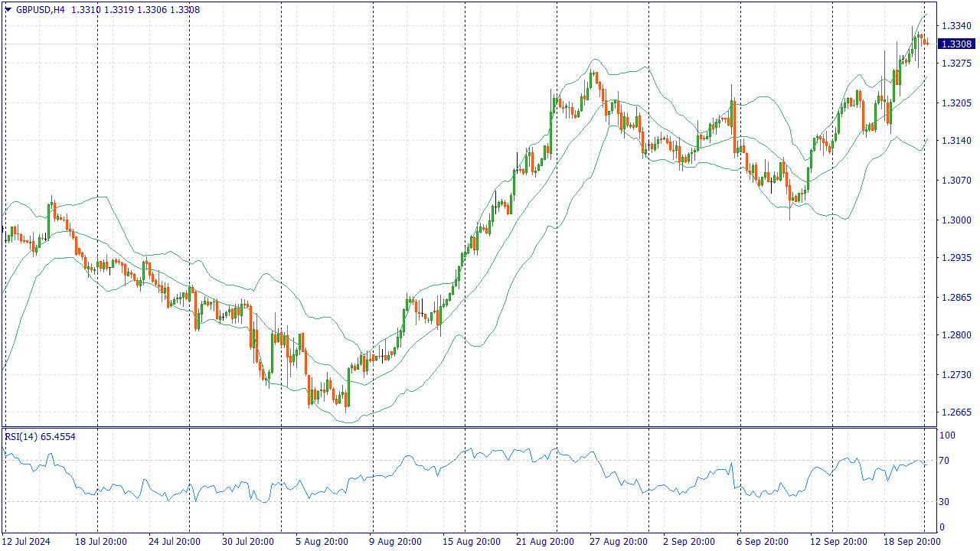Image resolution: width=980 pixels, height=551 pixels.
Task: Click the 1.2935 price axis label
Action: coord(956,259)
